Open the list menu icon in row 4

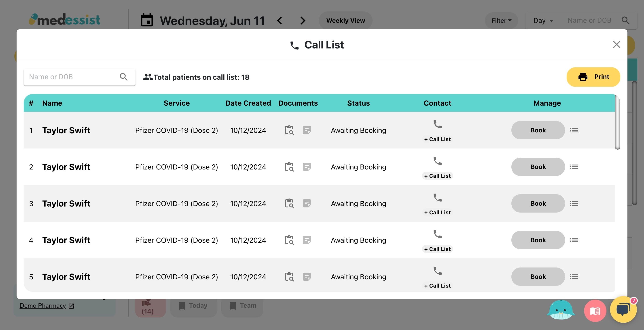[x=574, y=240]
